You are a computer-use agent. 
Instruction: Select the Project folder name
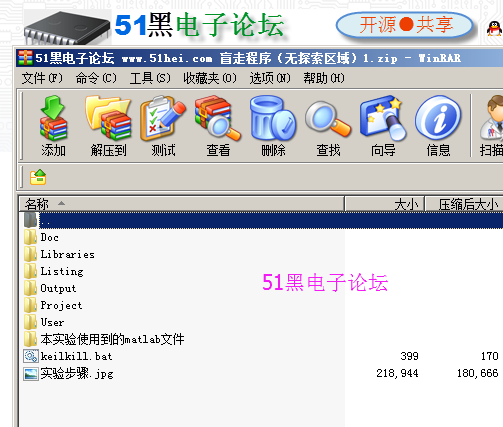point(61,305)
